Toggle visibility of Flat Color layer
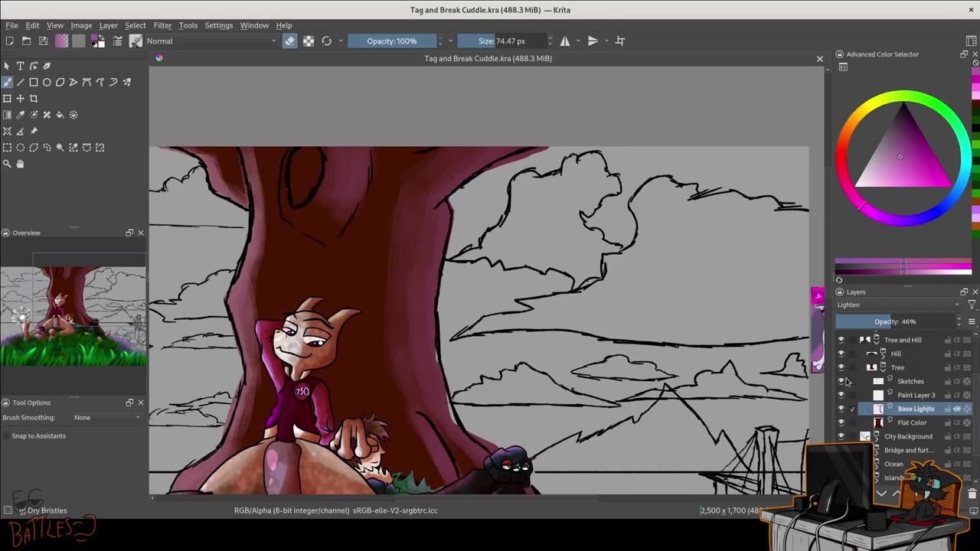The height and width of the screenshot is (551, 980). pyautogui.click(x=841, y=422)
